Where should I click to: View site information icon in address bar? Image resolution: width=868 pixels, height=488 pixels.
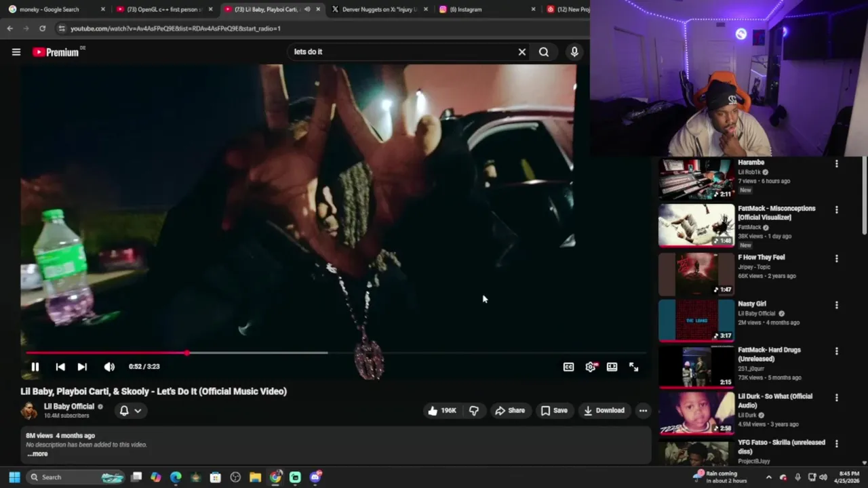click(x=62, y=28)
